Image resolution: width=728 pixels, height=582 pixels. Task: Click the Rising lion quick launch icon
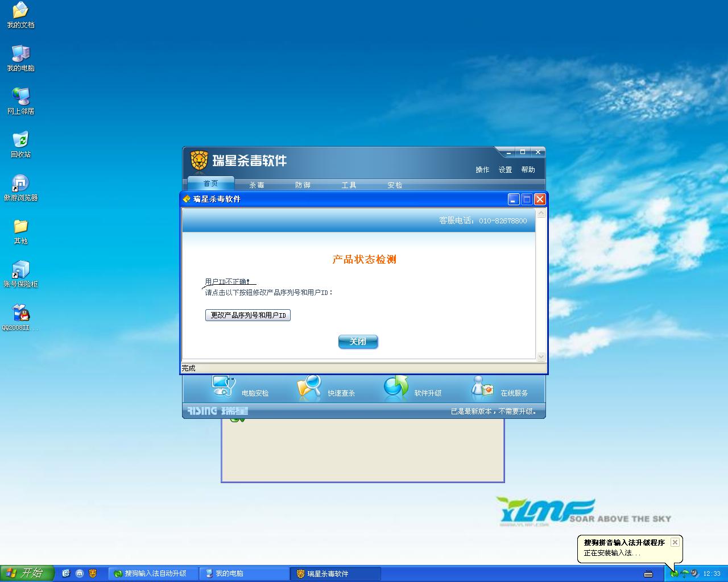coord(93,573)
